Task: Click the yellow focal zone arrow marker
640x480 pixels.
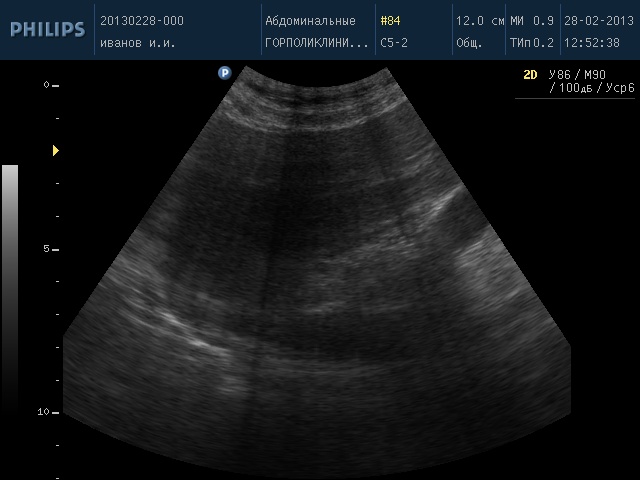Action: (56, 150)
